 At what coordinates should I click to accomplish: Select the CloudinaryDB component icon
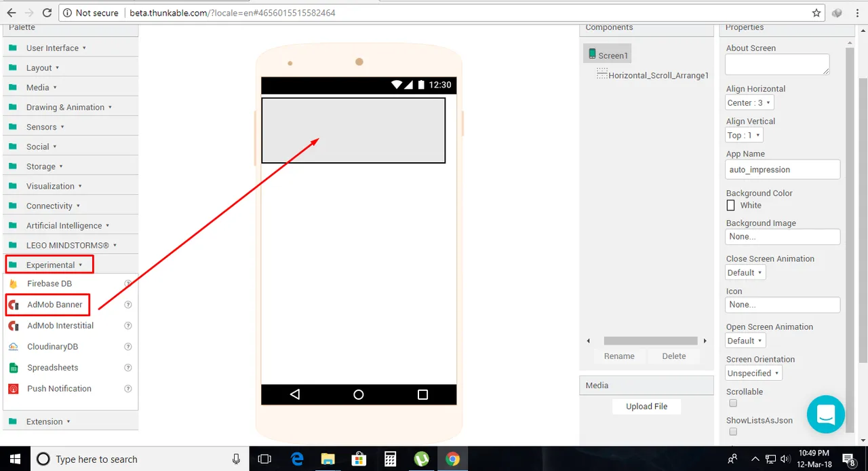(x=13, y=347)
